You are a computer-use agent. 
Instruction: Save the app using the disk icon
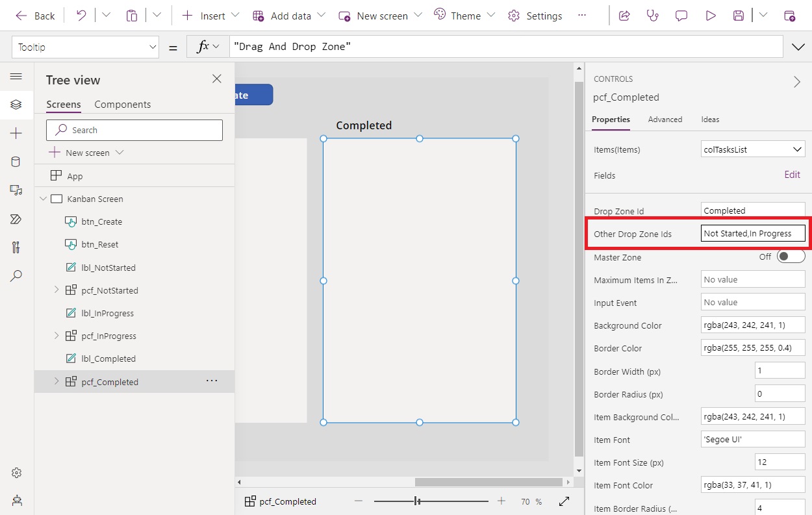pos(739,15)
